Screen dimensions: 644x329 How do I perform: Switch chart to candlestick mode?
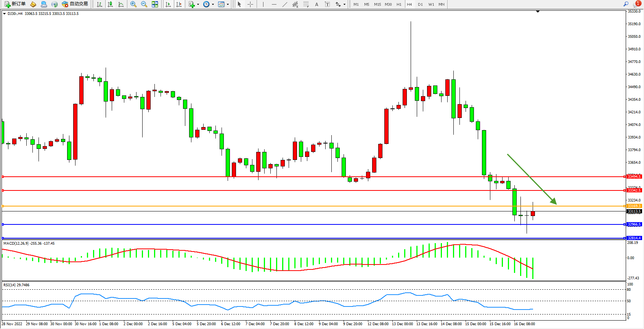click(110, 4)
